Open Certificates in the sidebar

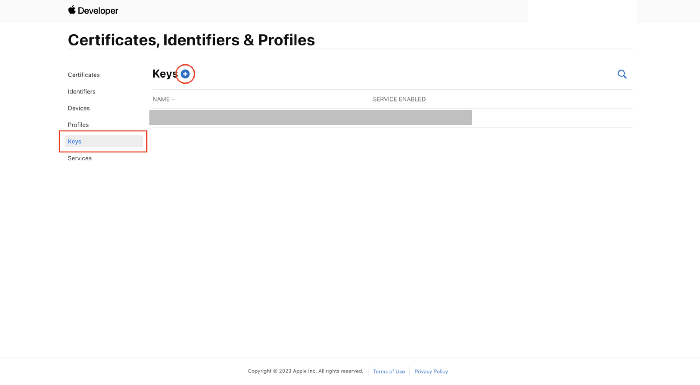83,75
